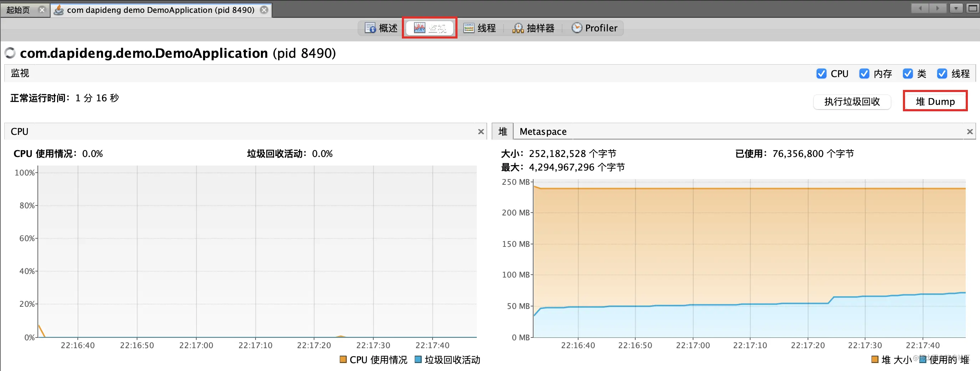This screenshot has width=980, height=371.
Task: Click the 执行垃圾回收 button
Action: point(852,102)
